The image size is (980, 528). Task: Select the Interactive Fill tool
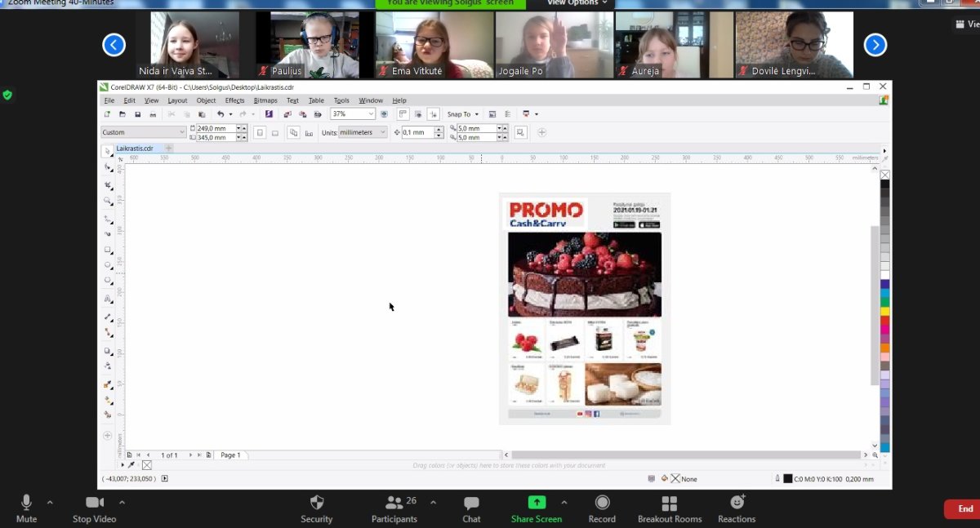coord(108,400)
